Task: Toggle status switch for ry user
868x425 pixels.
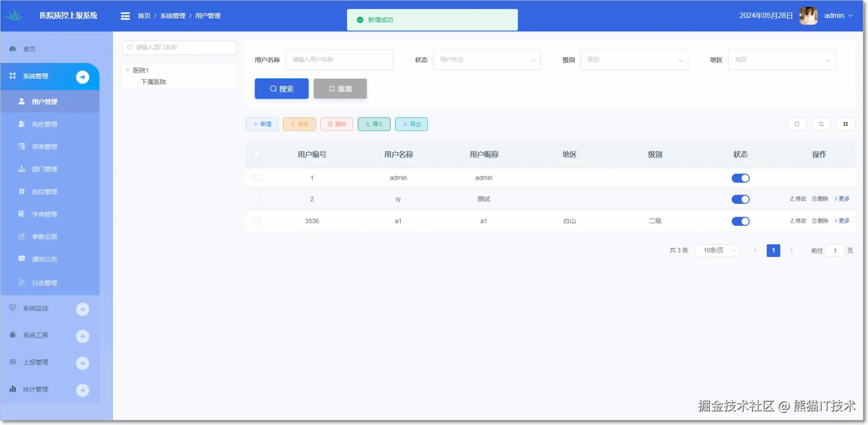Action: click(741, 199)
